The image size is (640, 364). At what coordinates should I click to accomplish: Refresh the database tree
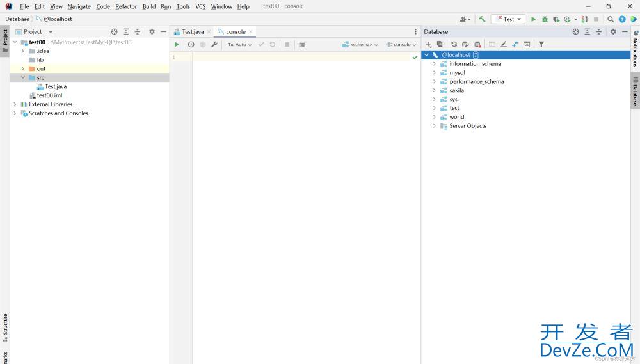coord(454,44)
